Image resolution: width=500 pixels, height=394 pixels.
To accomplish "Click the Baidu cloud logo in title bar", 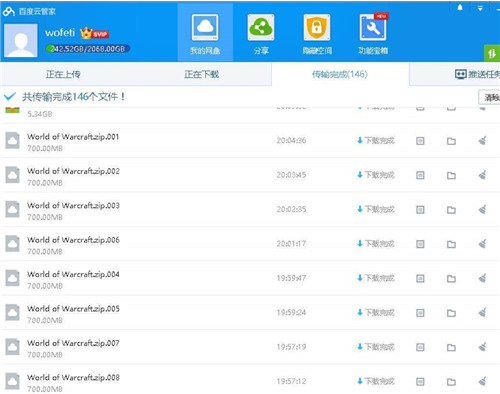I will pos(9,12).
